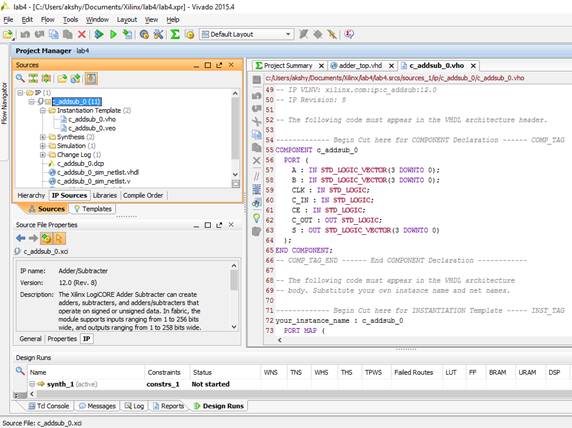The height and width of the screenshot is (428, 572).
Task: Click the search icon in Design Runs
Action: (x=20, y=371)
